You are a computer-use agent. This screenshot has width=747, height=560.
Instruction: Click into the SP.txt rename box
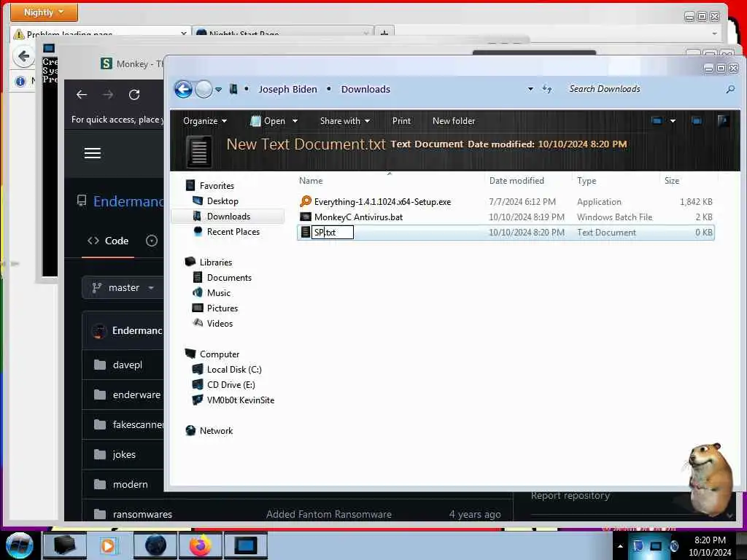coord(333,233)
